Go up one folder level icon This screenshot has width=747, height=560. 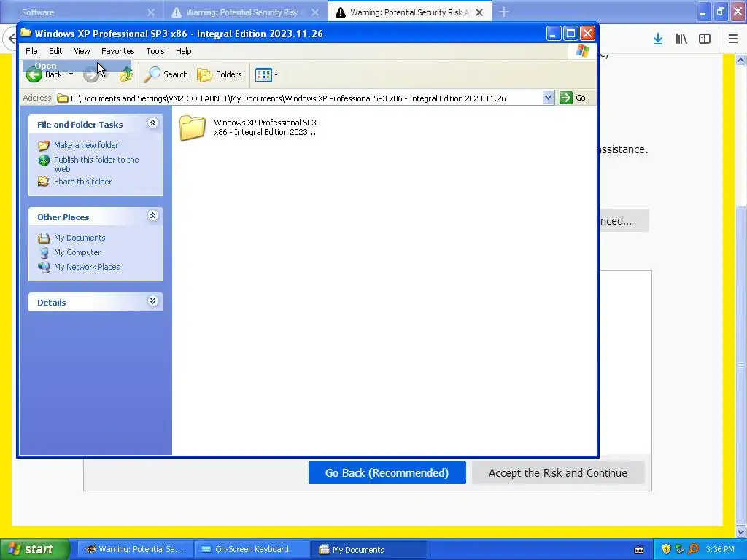(125, 74)
